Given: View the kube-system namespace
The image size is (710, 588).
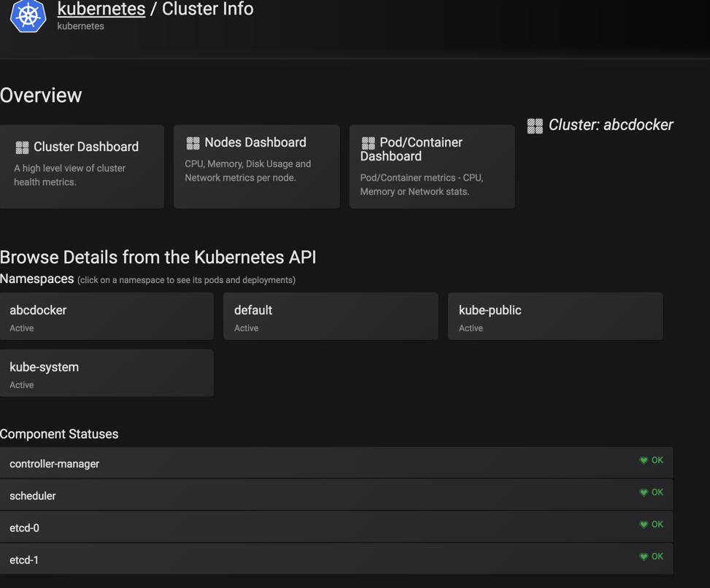Looking at the screenshot, I should pyautogui.click(x=107, y=374).
